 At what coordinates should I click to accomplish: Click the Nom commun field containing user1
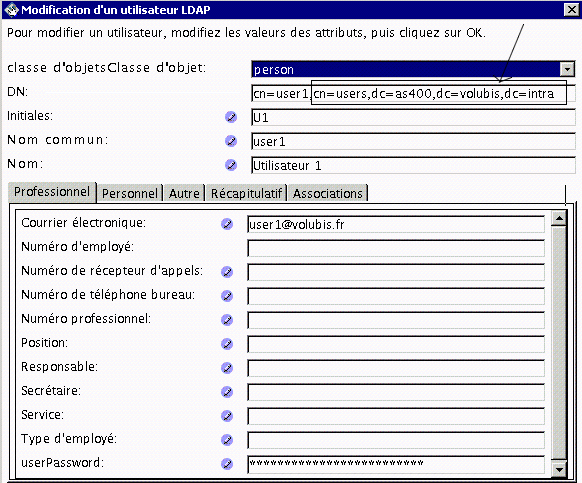(413, 141)
